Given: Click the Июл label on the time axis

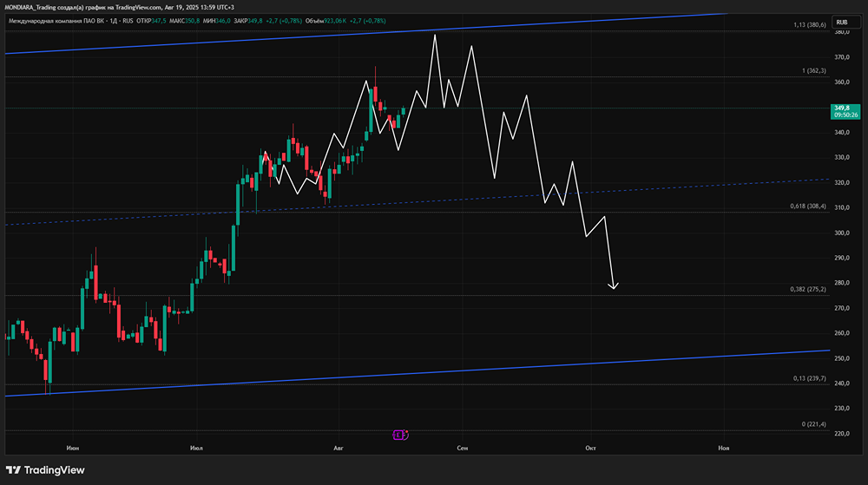Looking at the screenshot, I should tap(196, 448).
